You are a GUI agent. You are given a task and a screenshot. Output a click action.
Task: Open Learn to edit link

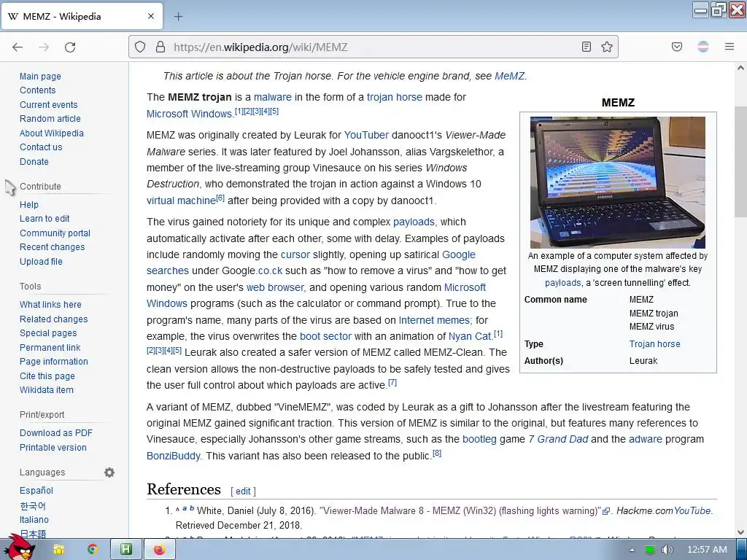click(x=44, y=219)
